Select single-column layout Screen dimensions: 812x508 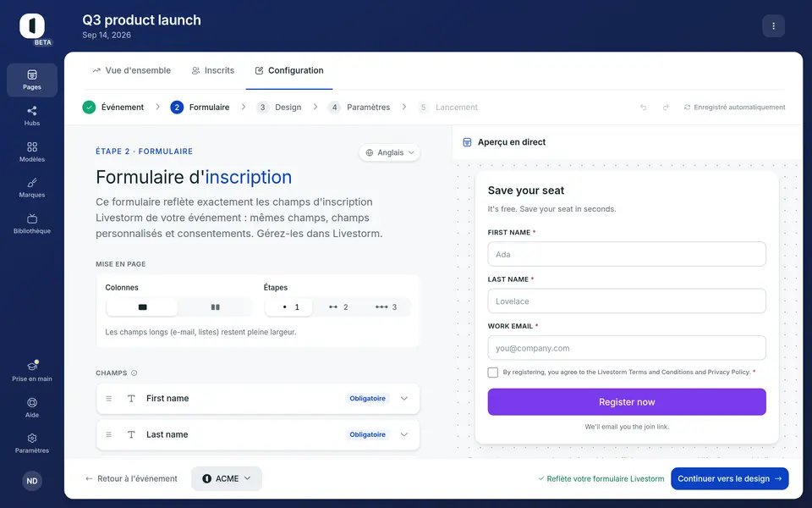(x=142, y=306)
